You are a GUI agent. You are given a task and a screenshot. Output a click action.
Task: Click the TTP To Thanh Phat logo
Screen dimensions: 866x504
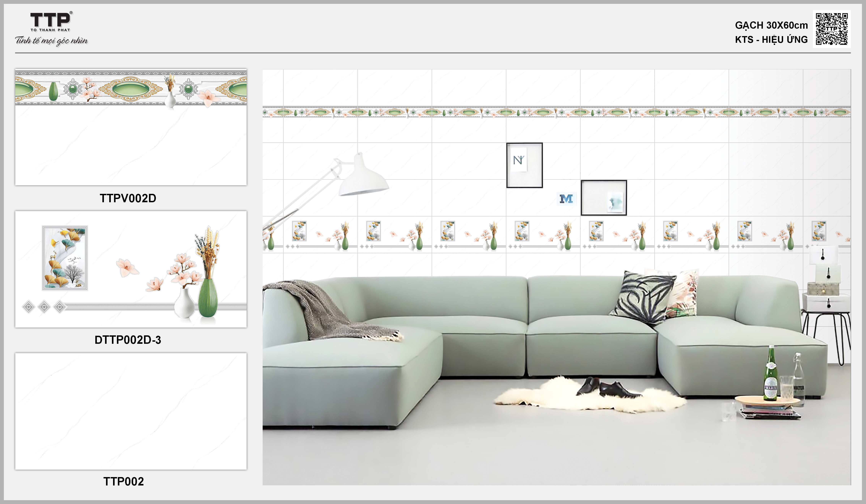click(50, 21)
